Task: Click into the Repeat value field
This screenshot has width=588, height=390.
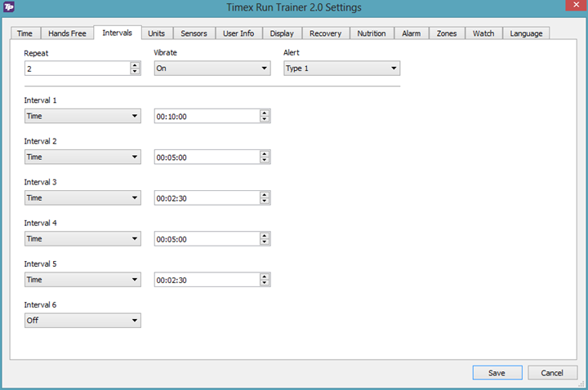Action: pos(78,69)
